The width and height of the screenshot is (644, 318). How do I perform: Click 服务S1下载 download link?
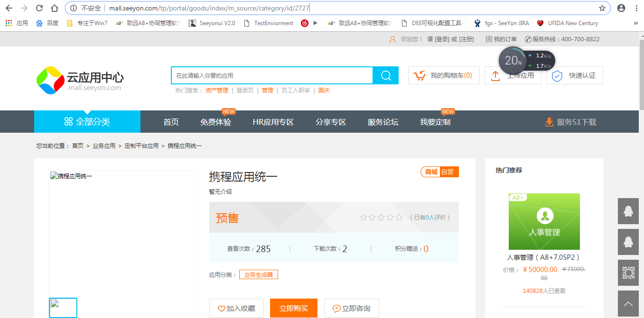click(x=570, y=122)
